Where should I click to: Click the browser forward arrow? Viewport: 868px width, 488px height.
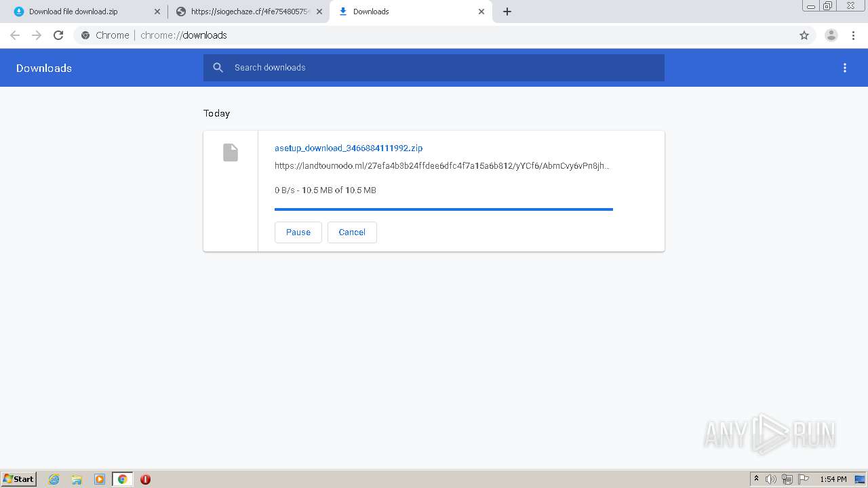click(37, 35)
